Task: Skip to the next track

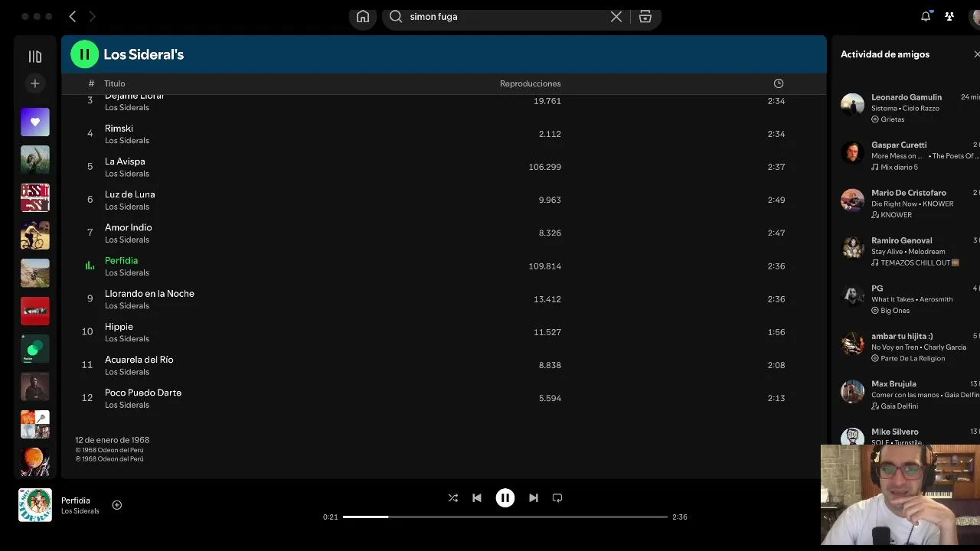Action: coord(534,497)
